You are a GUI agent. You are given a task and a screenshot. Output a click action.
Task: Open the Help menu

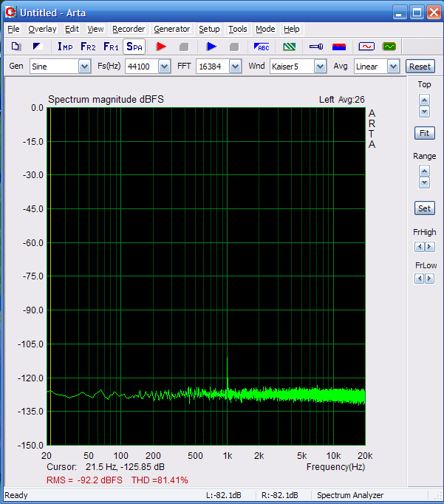[291, 29]
